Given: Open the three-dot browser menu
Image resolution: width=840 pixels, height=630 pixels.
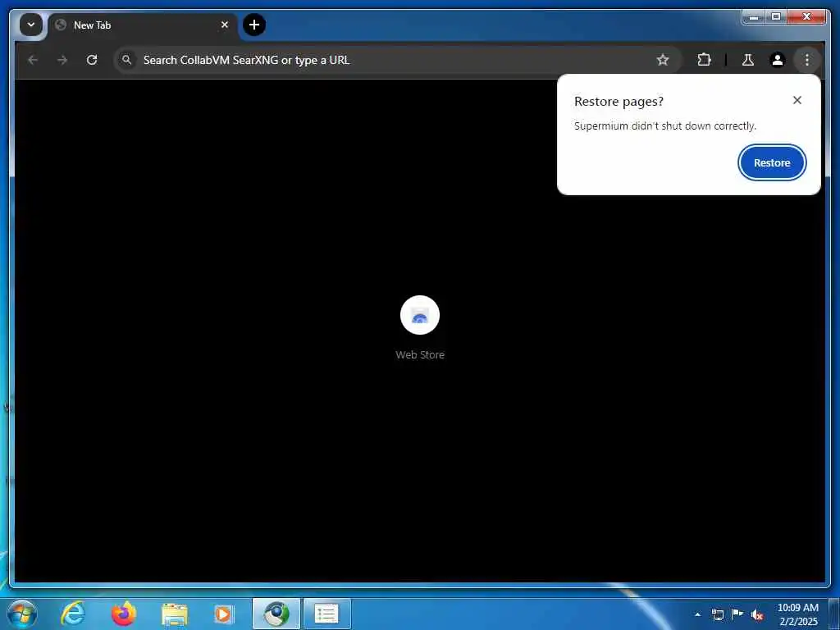Looking at the screenshot, I should [807, 60].
